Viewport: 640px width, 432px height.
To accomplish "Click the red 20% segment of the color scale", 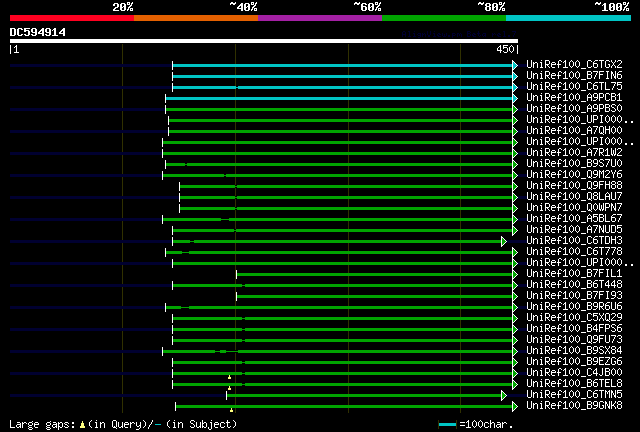I will (72, 18).
